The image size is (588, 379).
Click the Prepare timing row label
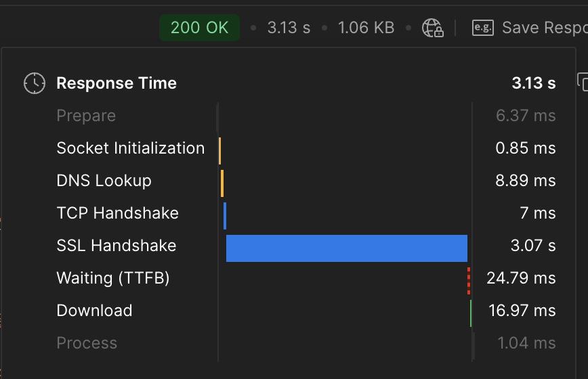pos(86,116)
